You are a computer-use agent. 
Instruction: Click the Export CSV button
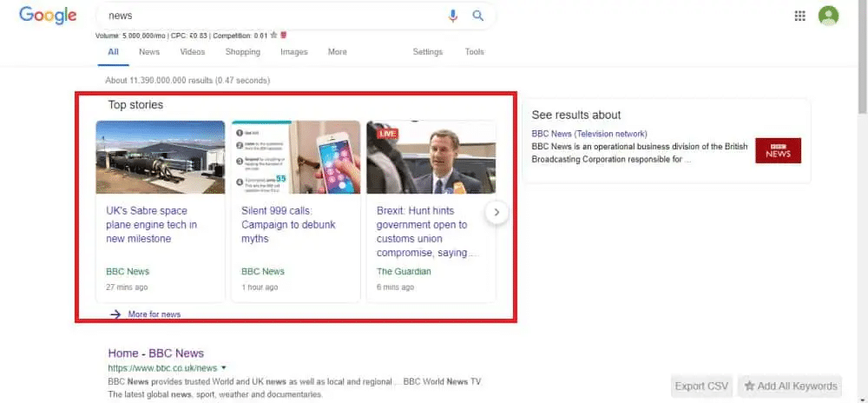tap(702, 386)
